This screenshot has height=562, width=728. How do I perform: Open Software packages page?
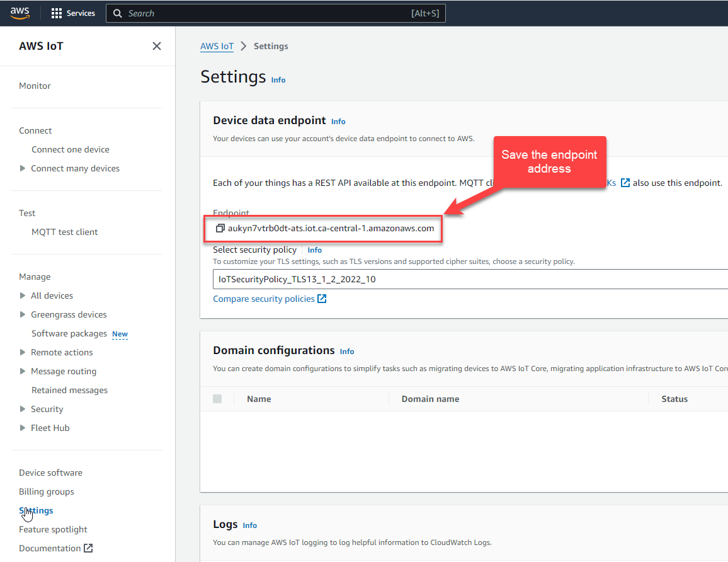click(x=69, y=333)
